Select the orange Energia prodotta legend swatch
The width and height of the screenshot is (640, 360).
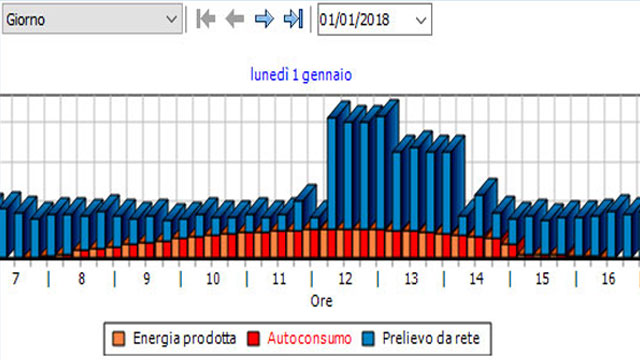pos(118,339)
